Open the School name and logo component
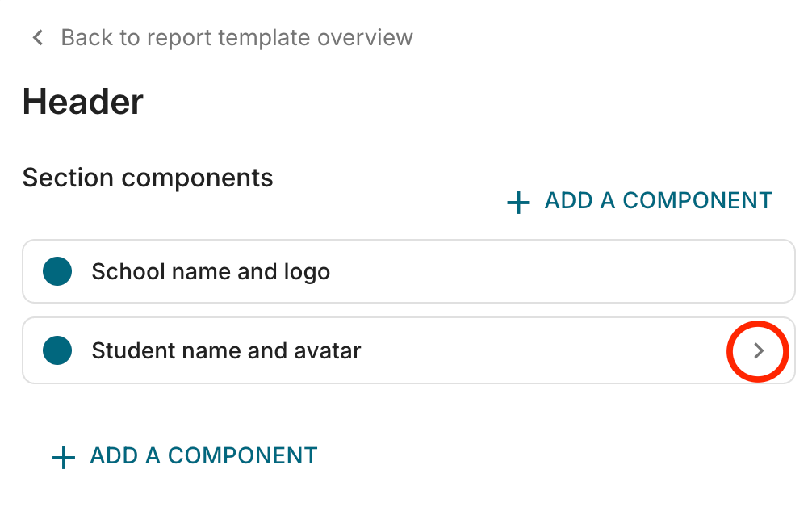Image resolution: width=812 pixels, height=507 pixels. pyautogui.click(x=408, y=271)
